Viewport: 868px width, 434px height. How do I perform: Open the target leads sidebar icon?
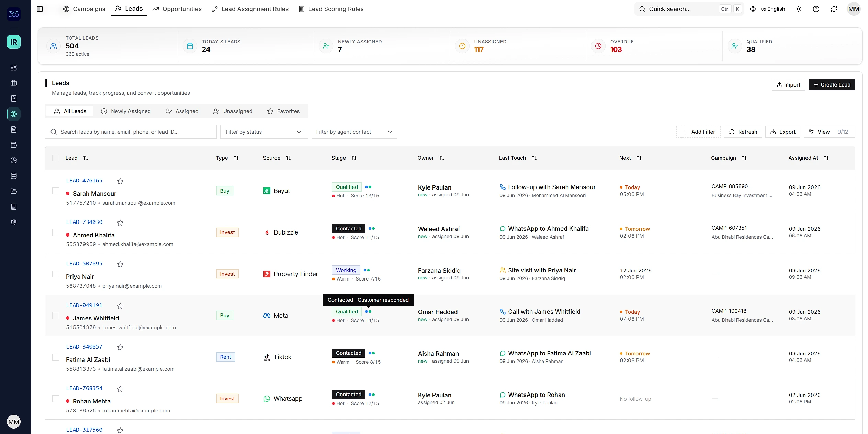point(14,114)
